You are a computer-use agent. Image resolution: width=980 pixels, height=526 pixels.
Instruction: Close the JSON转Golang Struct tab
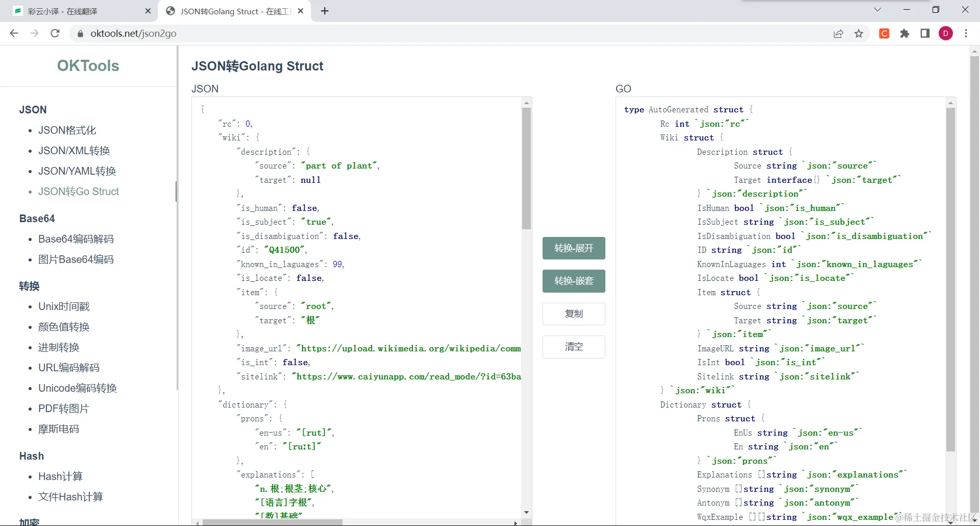[x=301, y=11]
